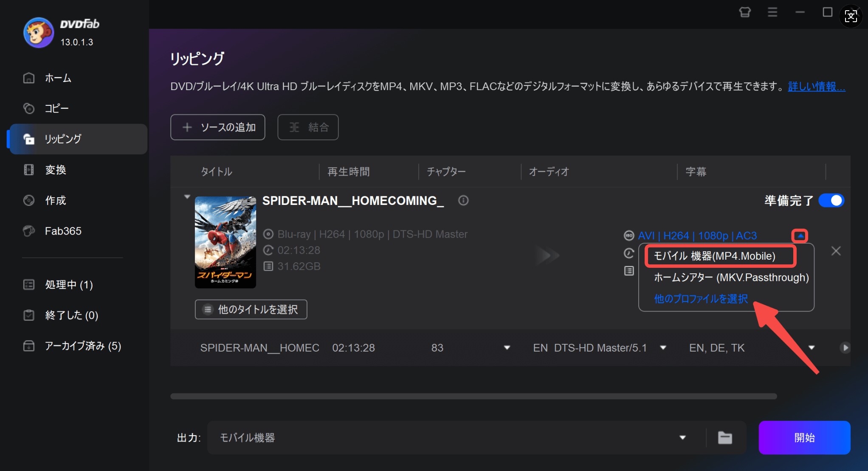Click the source disc icon beside Blu-ray info
The image size is (868, 471).
tap(268, 234)
